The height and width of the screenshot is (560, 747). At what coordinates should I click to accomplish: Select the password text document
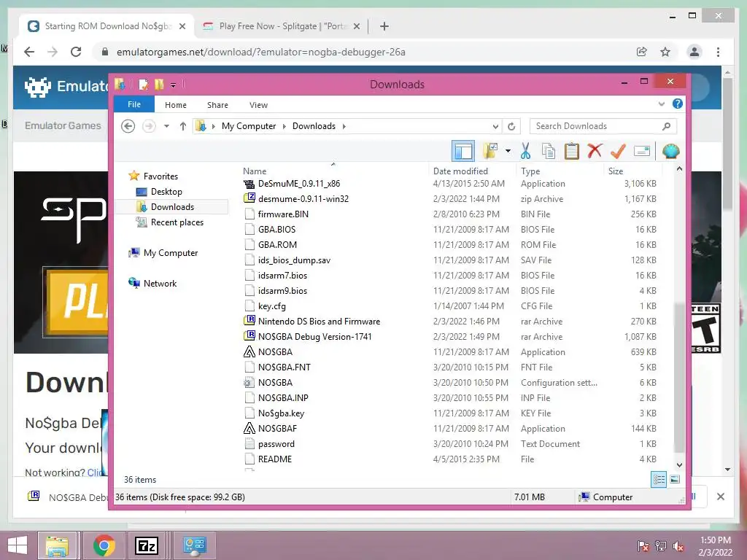click(x=276, y=444)
